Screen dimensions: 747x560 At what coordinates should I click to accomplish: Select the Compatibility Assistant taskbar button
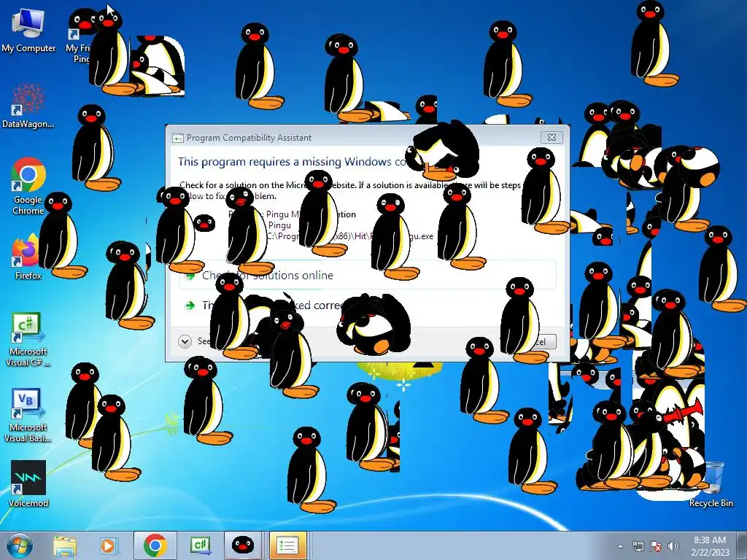coord(287,545)
